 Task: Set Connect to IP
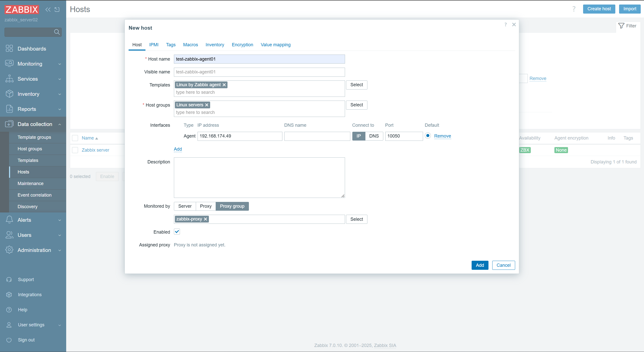(x=359, y=136)
